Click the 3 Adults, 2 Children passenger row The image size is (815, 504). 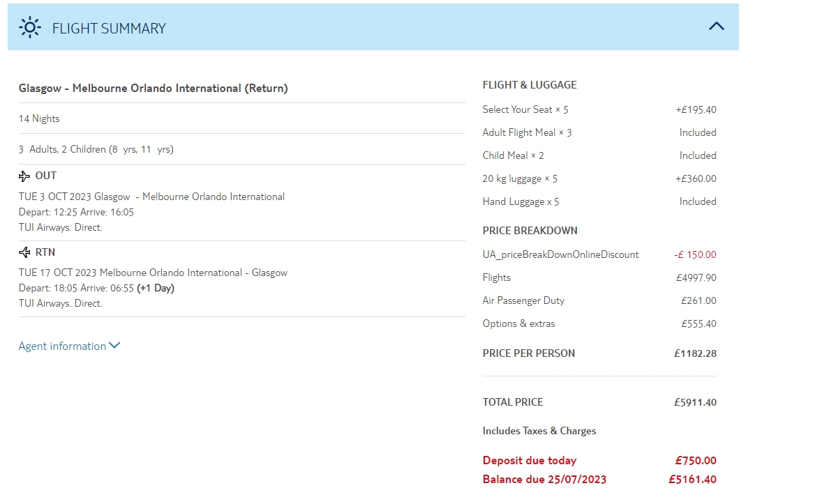coord(96,149)
